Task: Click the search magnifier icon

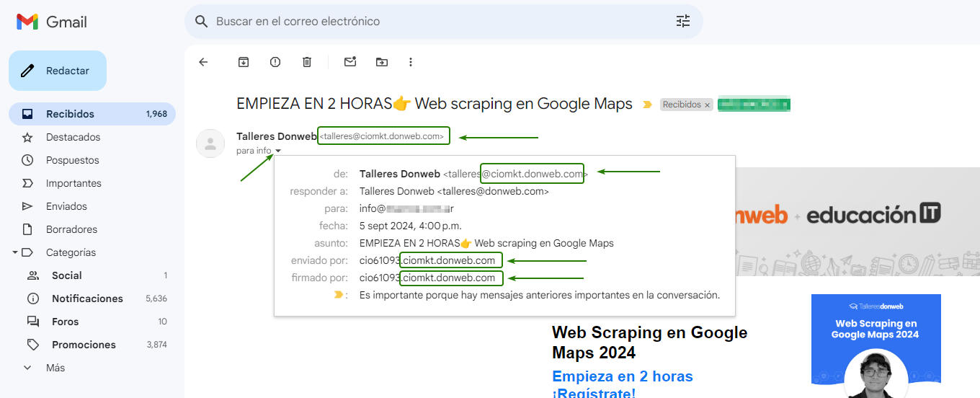Action: [202, 22]
